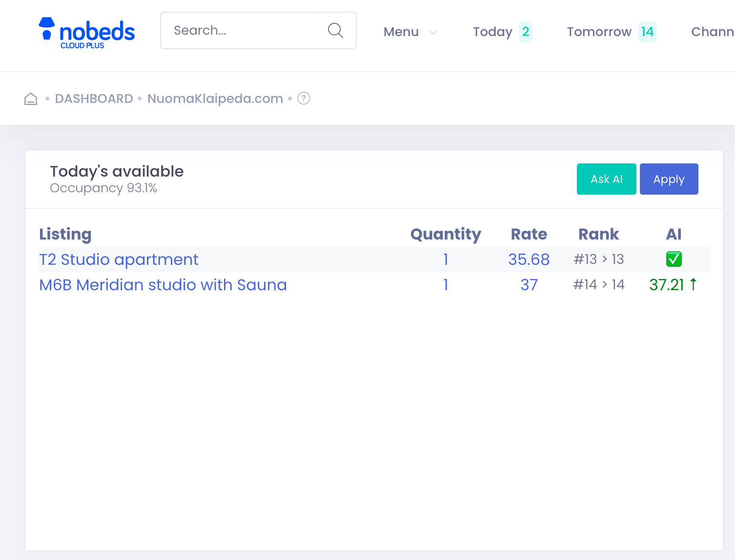Open NuomaKlaipeda.com from the breadcrumb
Viewport: 735px width, 560px height.
(x=215, y=98)
